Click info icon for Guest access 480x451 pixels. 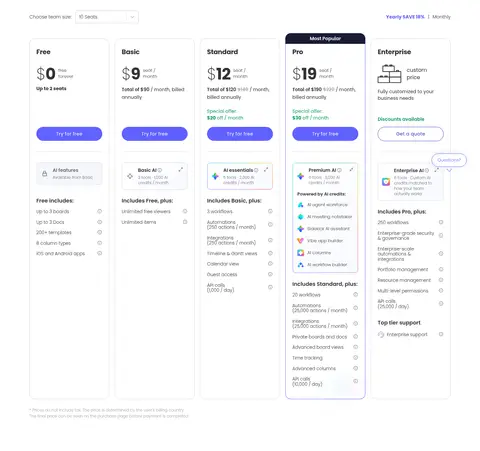pos(270,274)
